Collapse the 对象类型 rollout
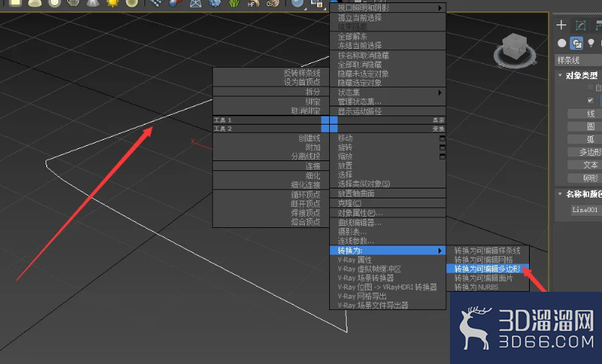 coord(559,75)
